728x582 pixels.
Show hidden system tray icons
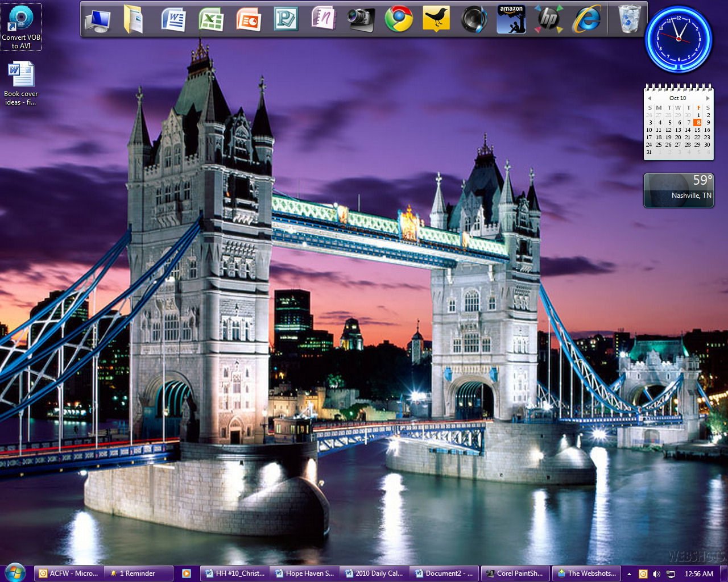point(629,574)
